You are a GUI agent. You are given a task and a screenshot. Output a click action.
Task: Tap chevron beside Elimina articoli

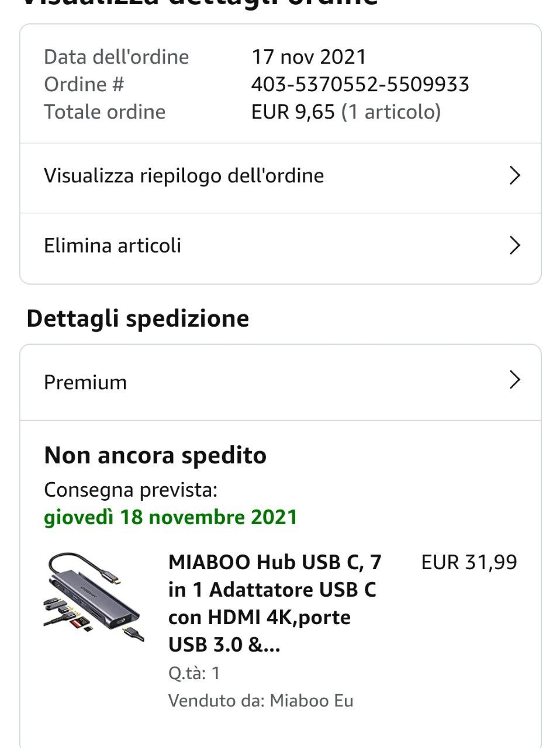coord(514,245)
